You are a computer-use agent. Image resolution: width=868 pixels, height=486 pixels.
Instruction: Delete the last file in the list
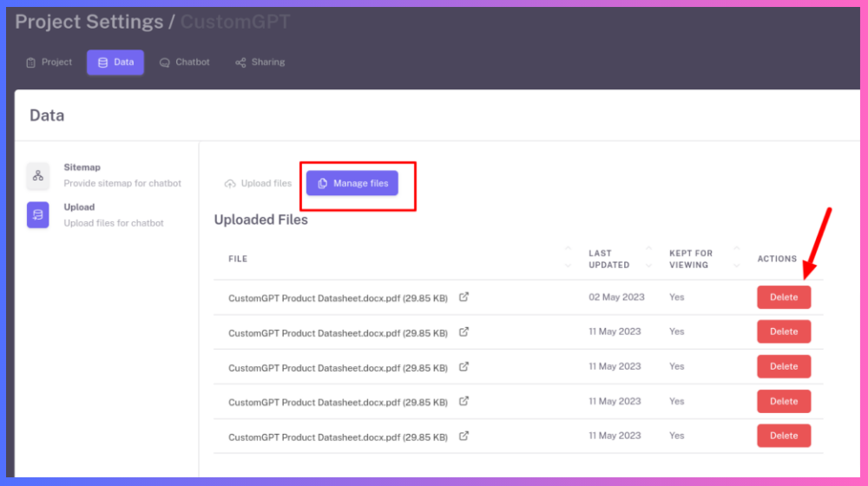click(x=784, y=436)
